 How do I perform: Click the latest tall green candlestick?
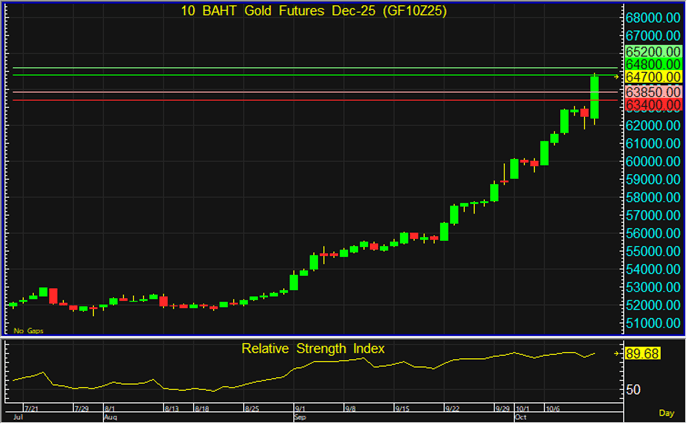[595, 98]
